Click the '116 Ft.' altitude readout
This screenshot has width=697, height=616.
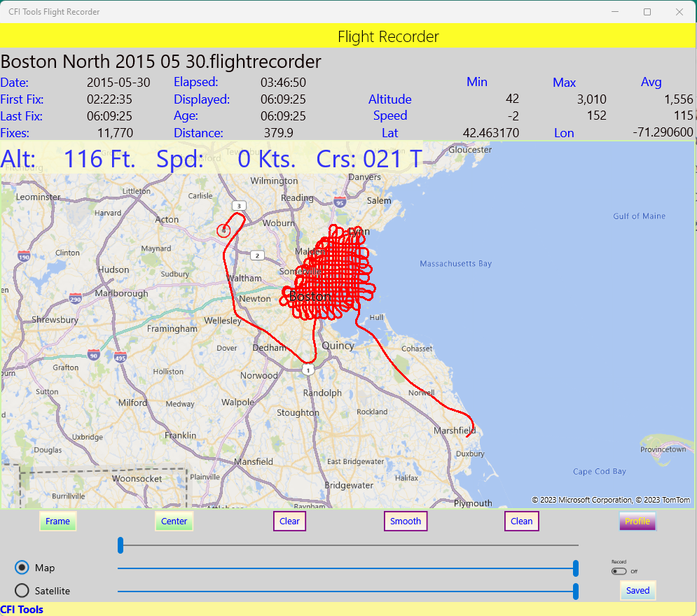click(99, 159)
